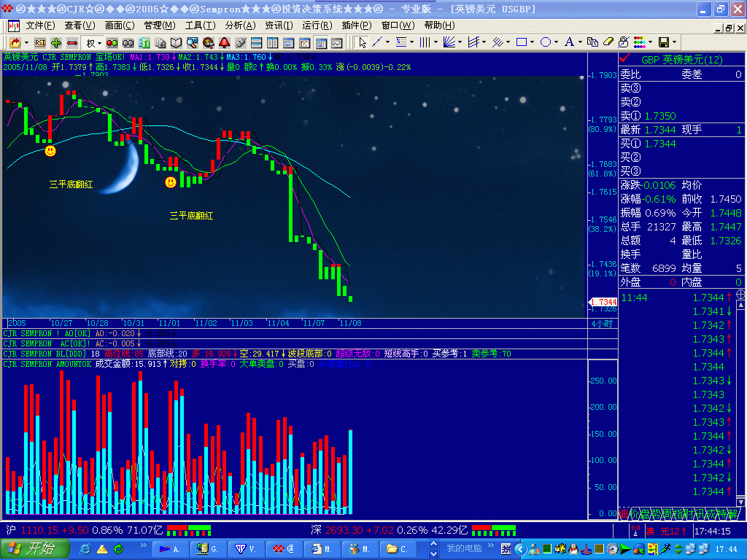Viewport: 747px width, 560px height.
Task: Open the 插件(P) menu
Action: 357,26
